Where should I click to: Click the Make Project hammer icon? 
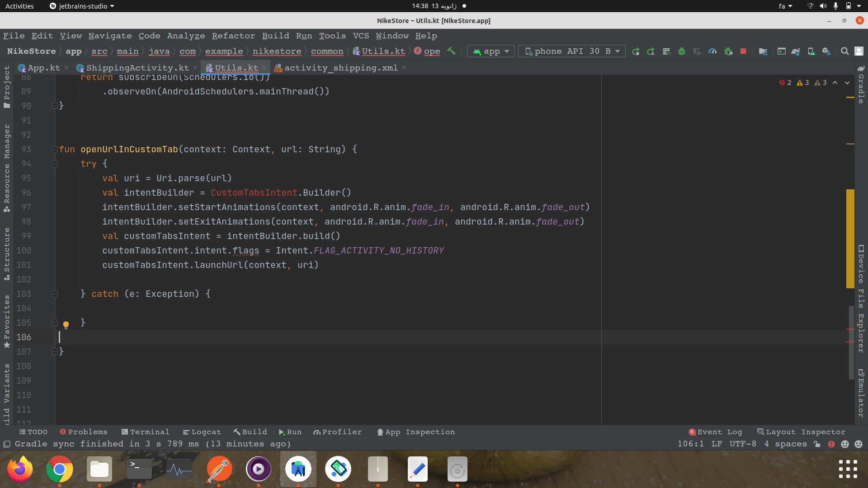pos(451,51)
